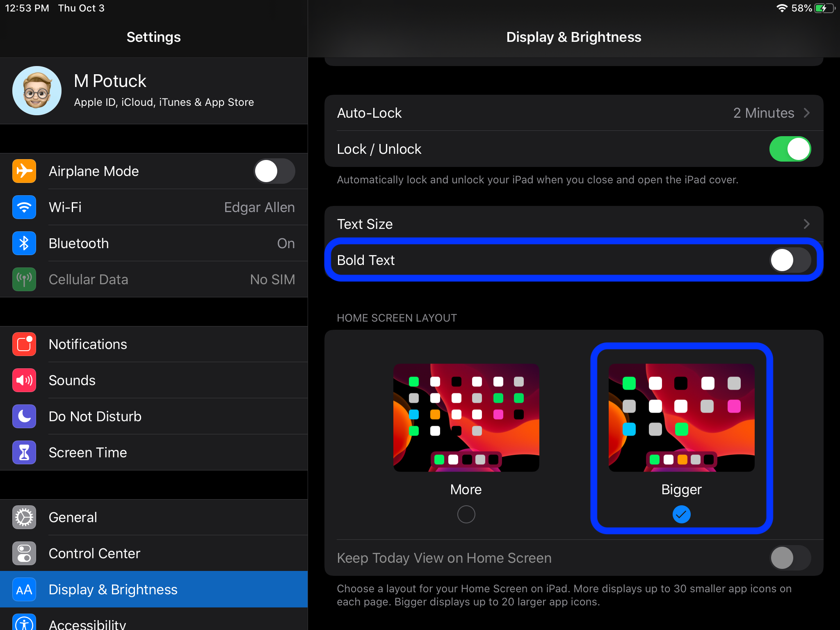This screenshot has width=840, height=630.
Task: Click the Bluetooth icon
Action: coord(24,243)
